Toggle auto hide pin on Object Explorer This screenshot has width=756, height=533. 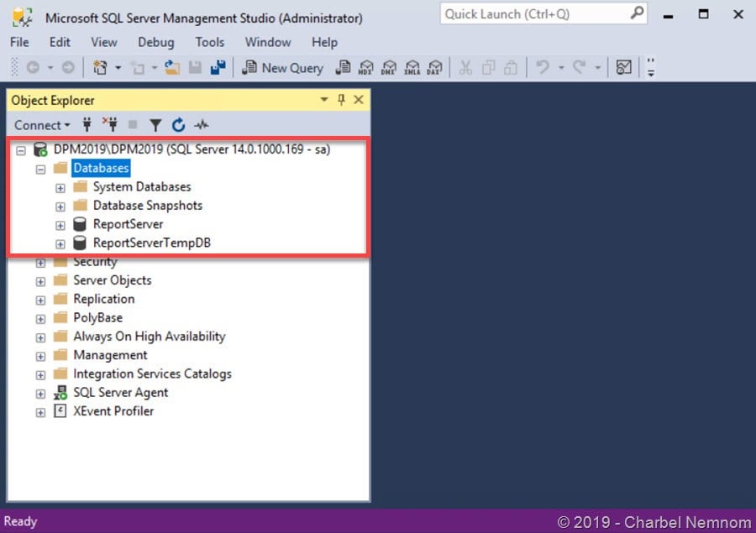[341, 100]
